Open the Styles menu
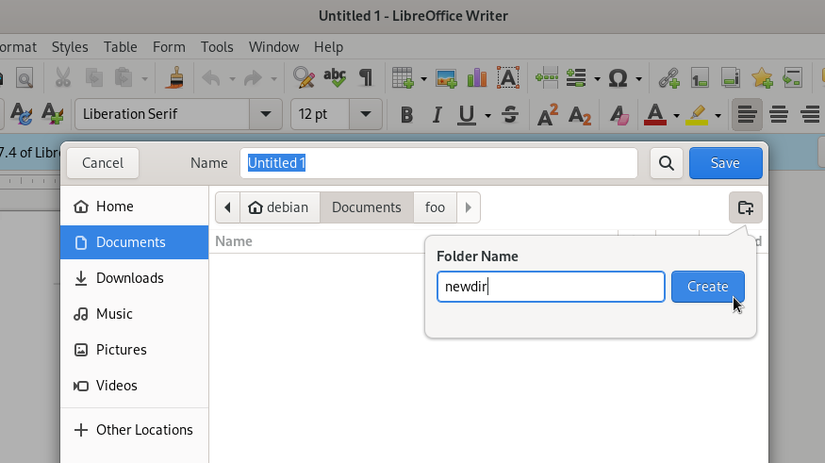The height and width of the screenshot is (463, 825). coord(70,47)
